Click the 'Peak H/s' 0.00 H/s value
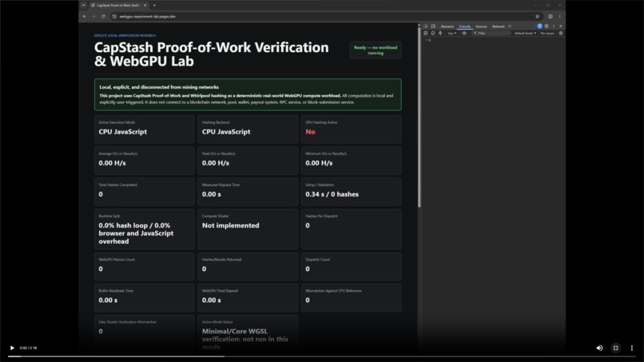 point(216,163)
